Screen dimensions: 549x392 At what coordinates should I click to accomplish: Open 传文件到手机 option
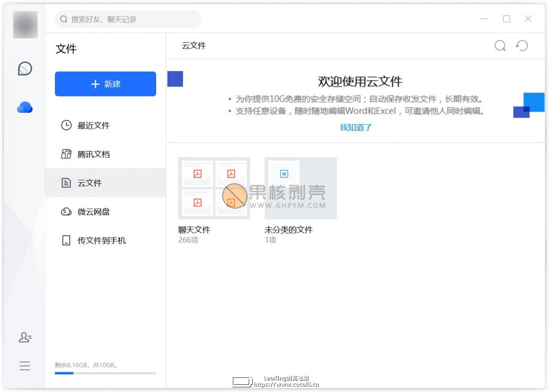[x=106, y=240]
